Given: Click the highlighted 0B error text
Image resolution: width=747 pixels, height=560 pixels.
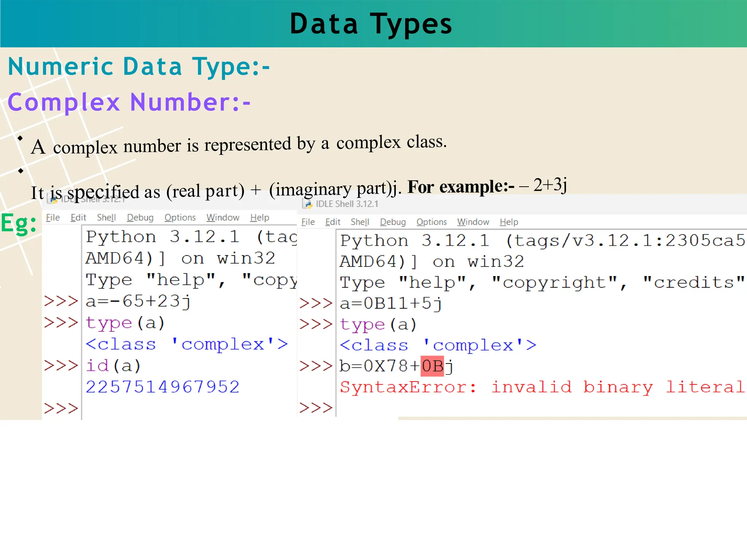Looking at the screenshot, I should coord(432,366).
